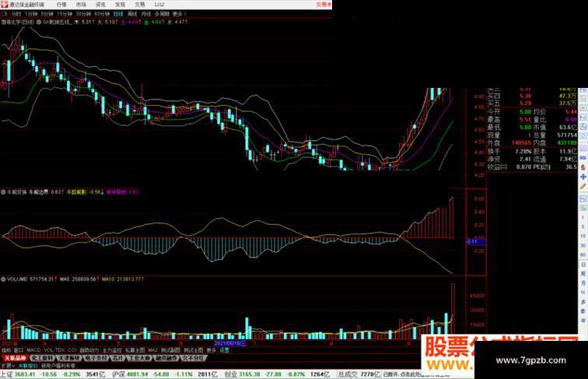Click the circle icon before VOLUME label

coord(3,279)
